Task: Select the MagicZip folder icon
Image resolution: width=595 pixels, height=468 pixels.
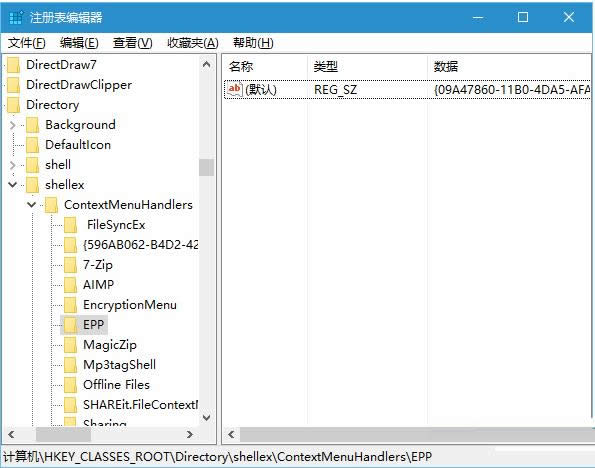Action: click(71, 345)
